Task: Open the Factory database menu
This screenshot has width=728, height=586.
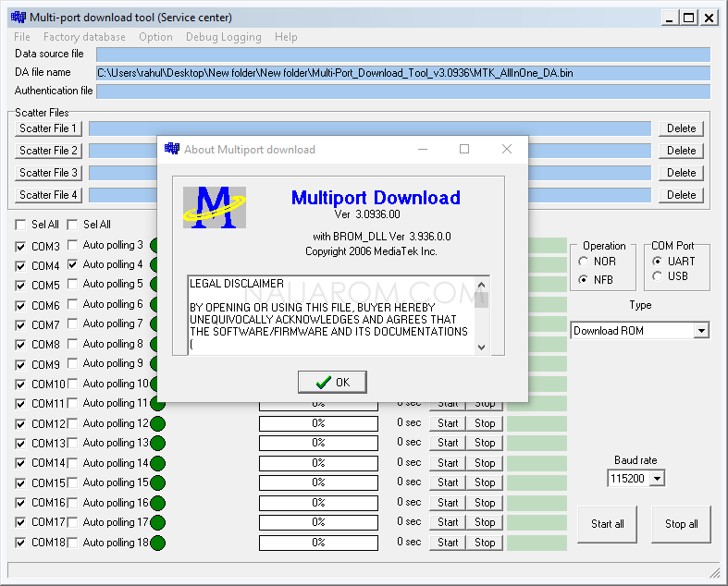Action: tap(84, 37)
